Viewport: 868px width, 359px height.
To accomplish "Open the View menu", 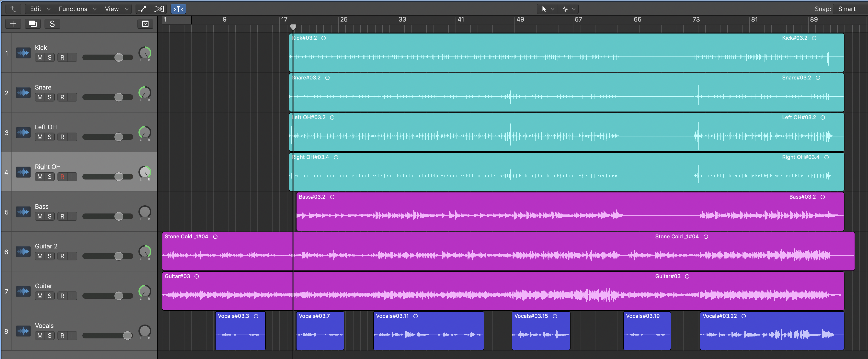I will click(x=116, y=9).
